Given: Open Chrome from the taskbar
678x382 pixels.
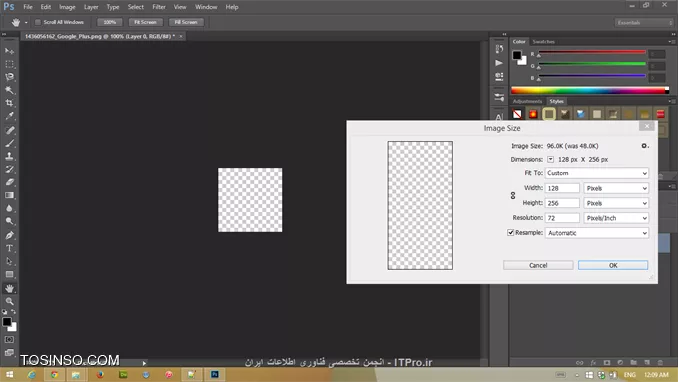Looking at the screenshot, I should pyautogui.click(x=54, y=374).
